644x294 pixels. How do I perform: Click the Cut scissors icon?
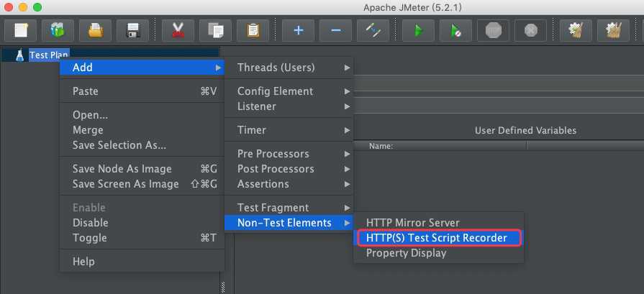[178, 30]
